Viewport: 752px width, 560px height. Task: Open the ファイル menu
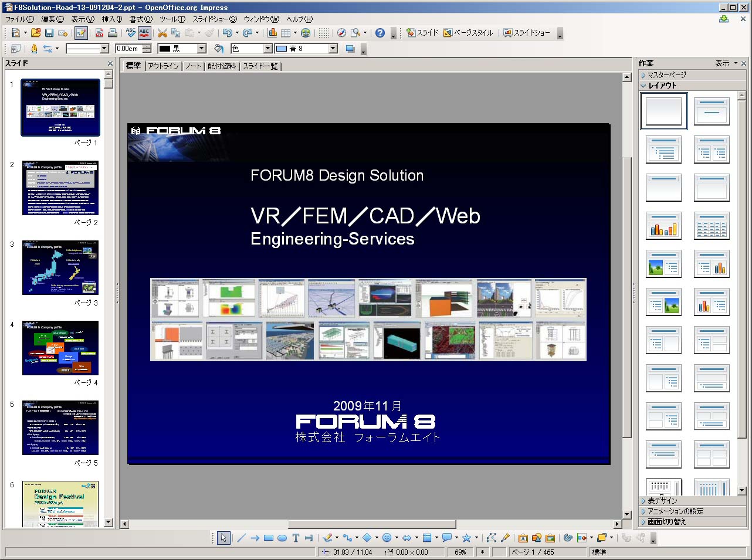click(x=20, y=19)
